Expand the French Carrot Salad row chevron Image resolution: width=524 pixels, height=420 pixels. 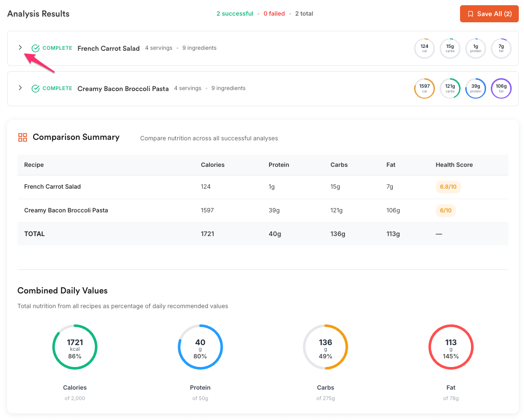tap(20, 47)
